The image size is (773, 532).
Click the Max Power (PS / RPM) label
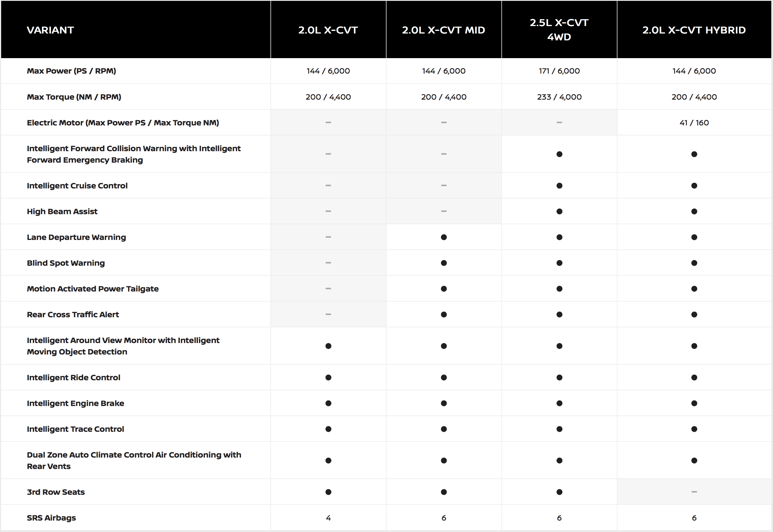coord(71,71)
